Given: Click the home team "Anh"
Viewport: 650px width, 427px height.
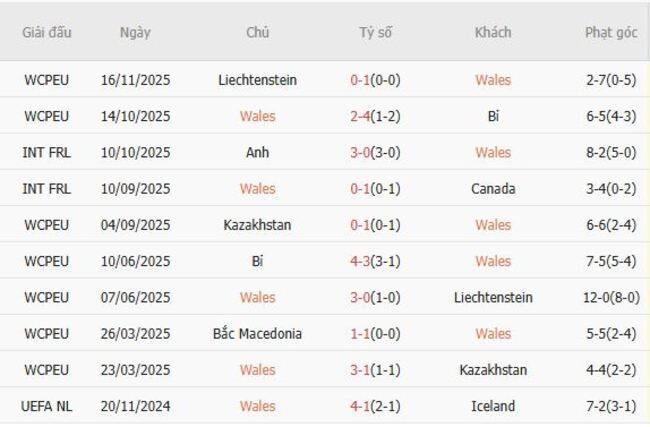Looking at the screenshot, I should coord(257,153).
